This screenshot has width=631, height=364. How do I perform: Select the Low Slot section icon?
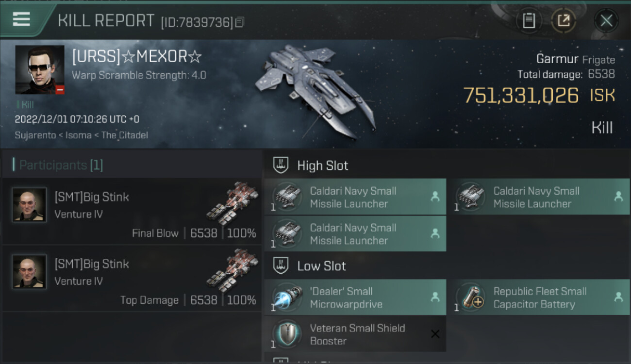click(x=282, y=266)
